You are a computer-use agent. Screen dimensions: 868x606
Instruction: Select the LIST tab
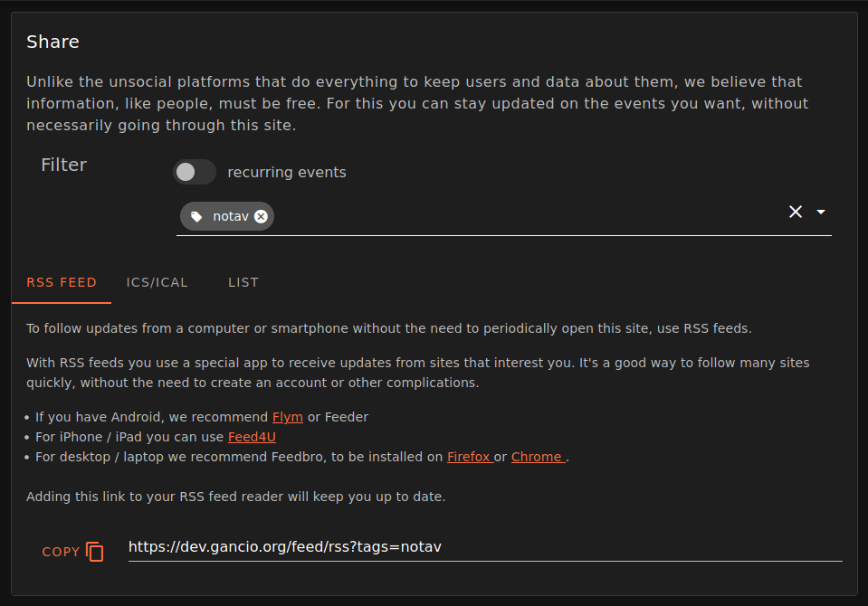[243, 282]
